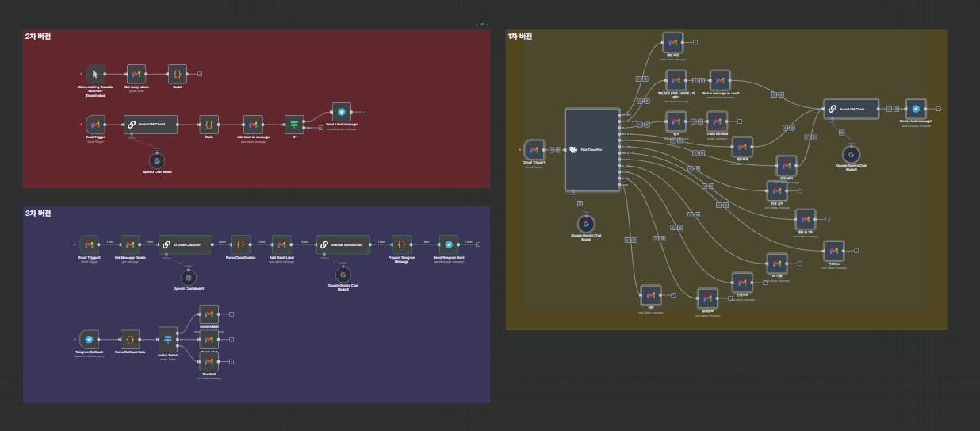Select the Prepare Telegram Message code node
The height and width of the screenshot is (431, 980).
point(402,245)
